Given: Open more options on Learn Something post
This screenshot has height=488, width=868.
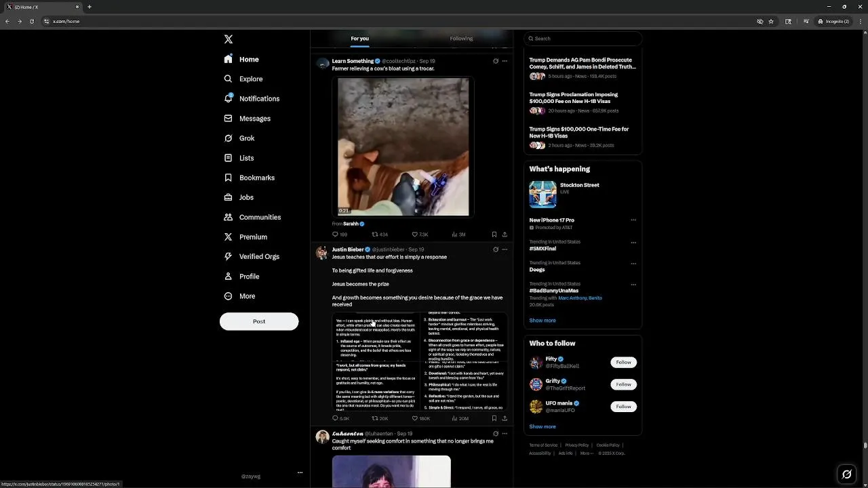Looking at the screenshot, I should click(x=505, y=61).
